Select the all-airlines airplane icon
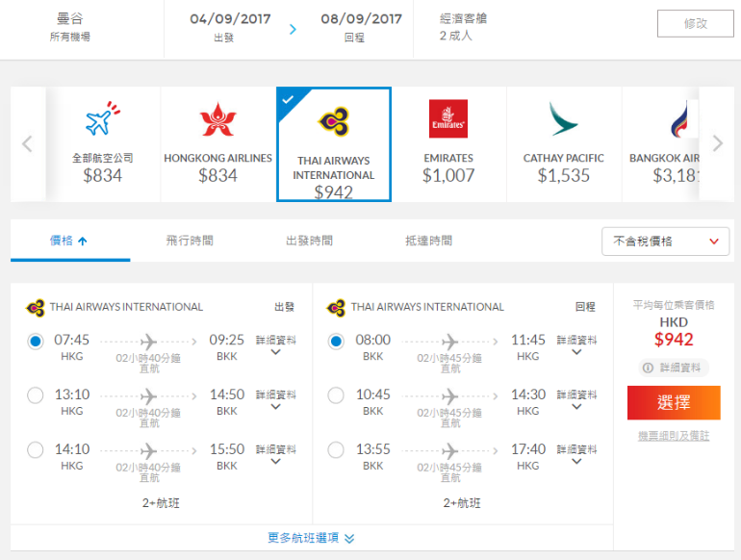The image size is (741, 560). click(103, 118)
